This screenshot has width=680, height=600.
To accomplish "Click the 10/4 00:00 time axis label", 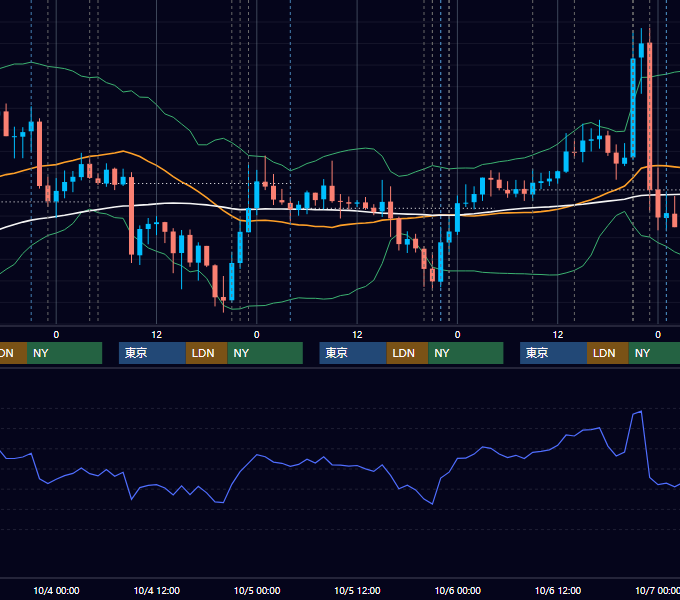I will 56,590.
